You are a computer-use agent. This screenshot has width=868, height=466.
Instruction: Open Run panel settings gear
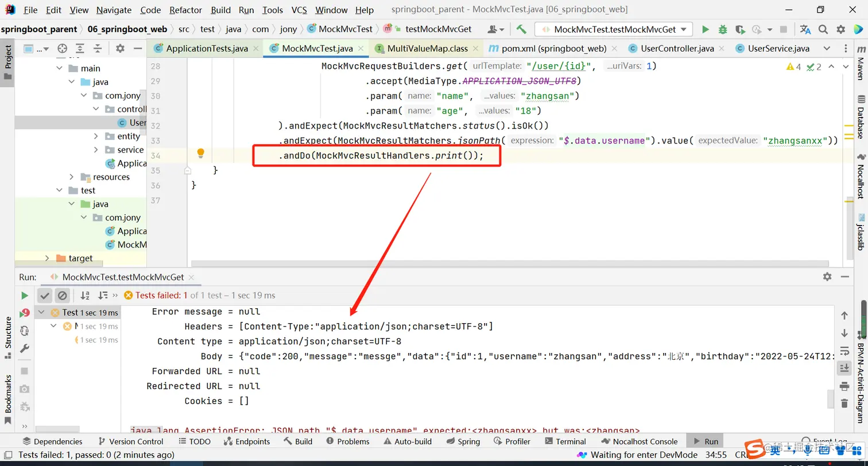pyautogui.click(x=827, y=277)
